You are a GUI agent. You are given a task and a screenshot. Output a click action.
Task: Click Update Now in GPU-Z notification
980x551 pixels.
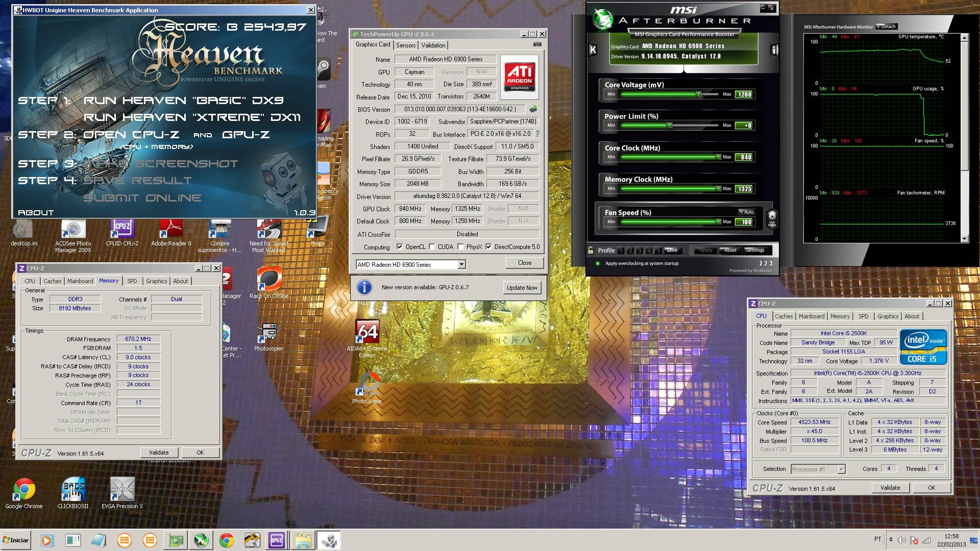tap(522, 288)
